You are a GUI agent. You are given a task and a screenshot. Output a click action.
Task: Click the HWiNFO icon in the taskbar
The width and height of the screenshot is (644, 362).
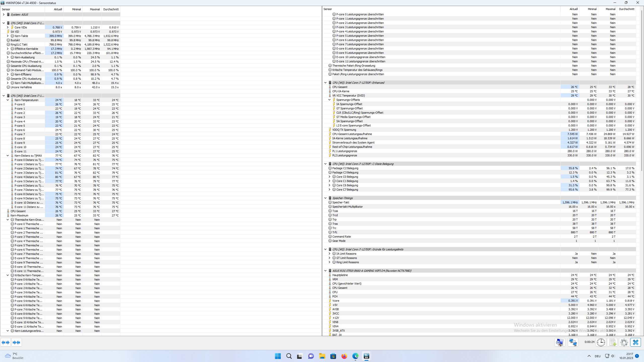coord(367,356)
